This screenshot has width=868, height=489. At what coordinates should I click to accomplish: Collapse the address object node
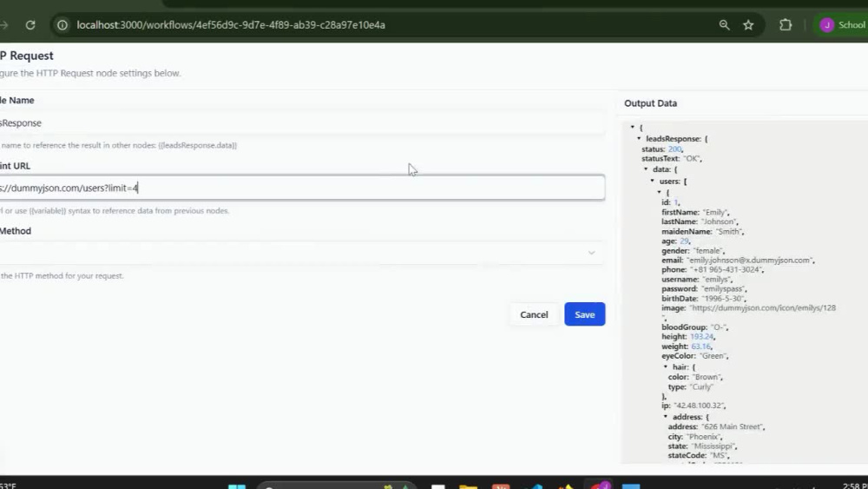666,416
